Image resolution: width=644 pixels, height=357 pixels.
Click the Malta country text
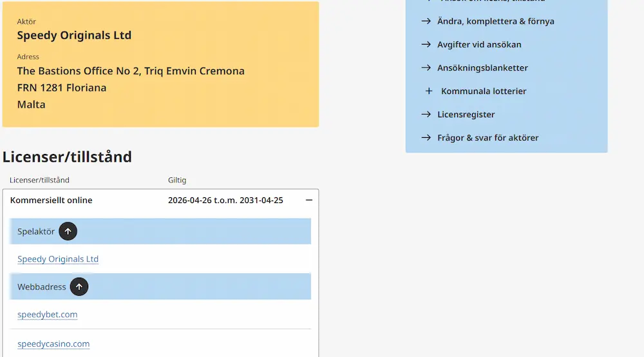[x=31, y=104]
